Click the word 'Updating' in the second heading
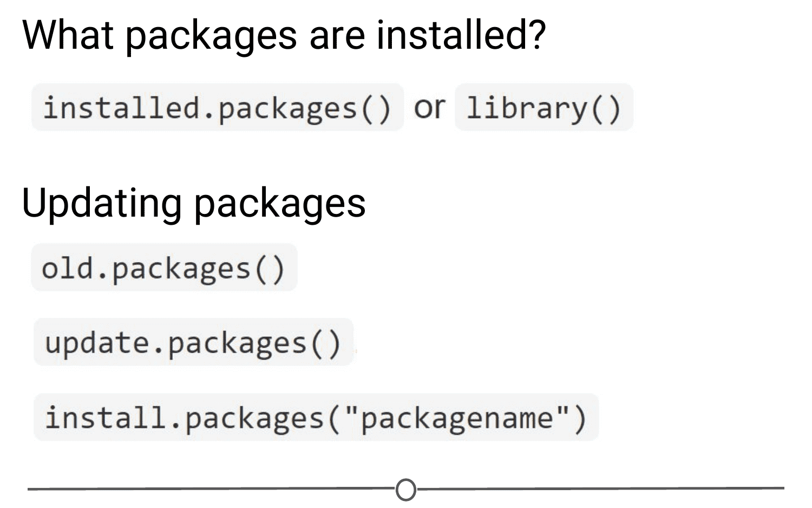The height and width of the screenshot is (508, 812). (101, 204)
